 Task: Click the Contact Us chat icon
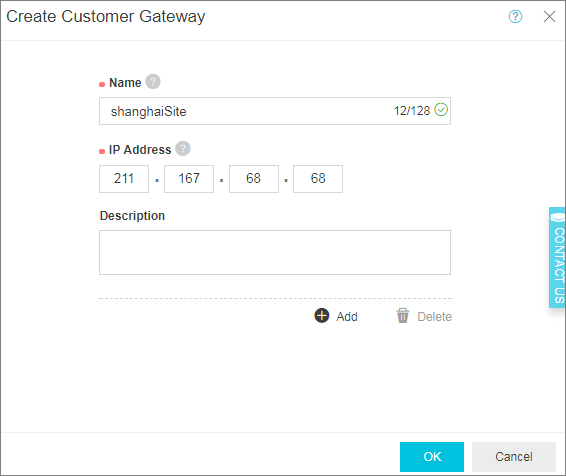(557, 217)
